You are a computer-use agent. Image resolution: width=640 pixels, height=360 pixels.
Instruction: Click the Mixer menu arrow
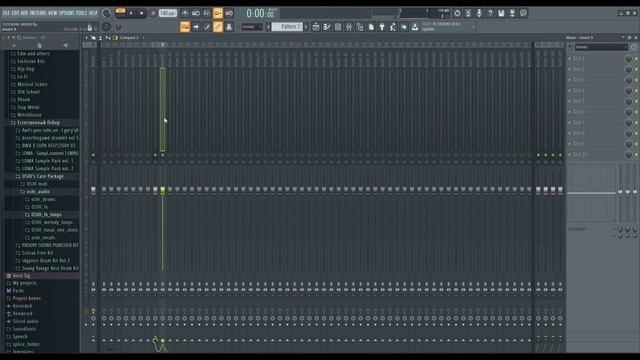pyautogui.click(x=86, y=38)
